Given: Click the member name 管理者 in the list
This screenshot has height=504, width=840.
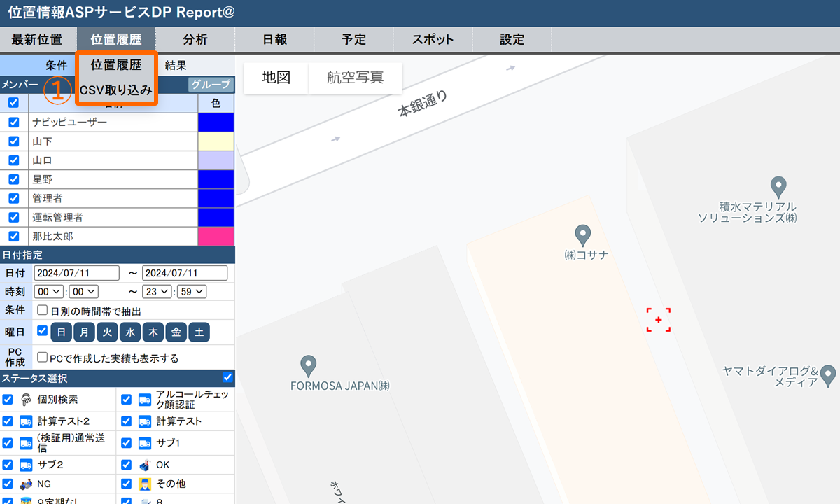Looking at the screenshot, I should (47, 198).
